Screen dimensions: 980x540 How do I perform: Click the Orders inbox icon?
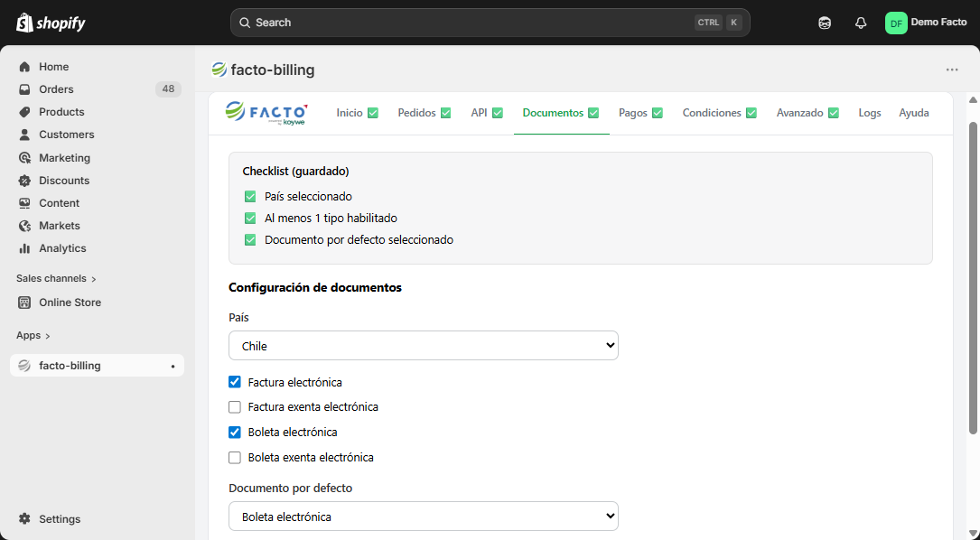tap(24, 89)
